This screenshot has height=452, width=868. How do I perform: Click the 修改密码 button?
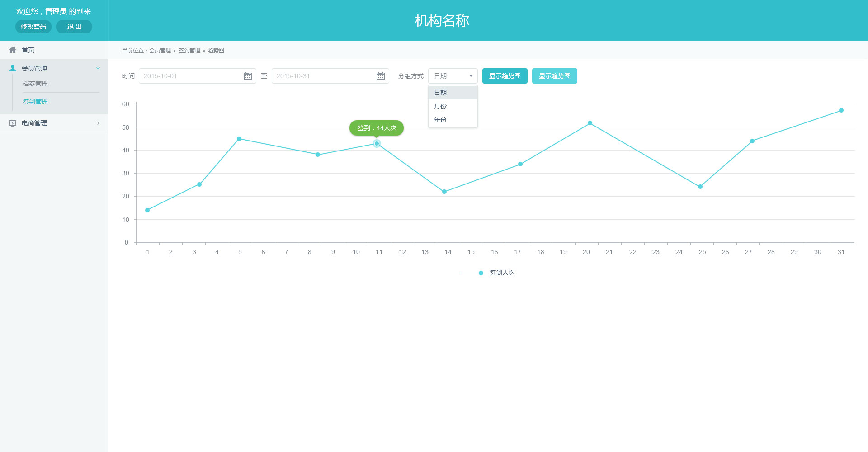(33, 27)
